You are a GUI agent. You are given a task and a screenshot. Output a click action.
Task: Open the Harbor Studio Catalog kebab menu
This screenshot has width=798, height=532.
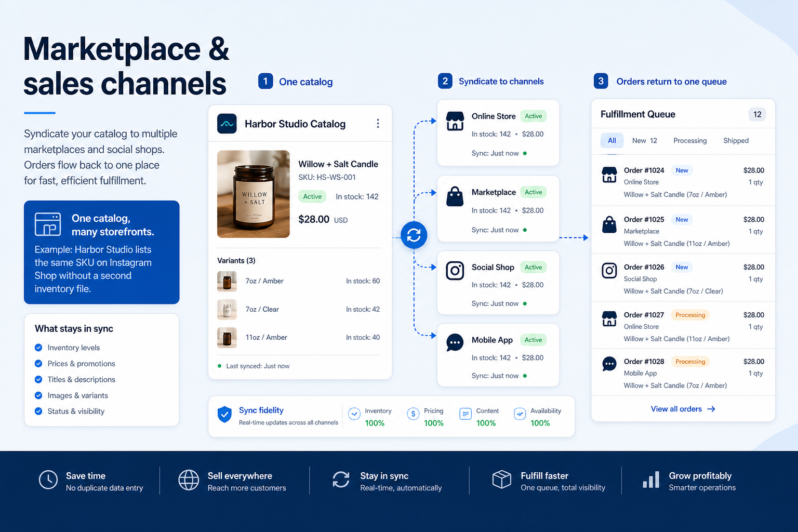point(378,124)
